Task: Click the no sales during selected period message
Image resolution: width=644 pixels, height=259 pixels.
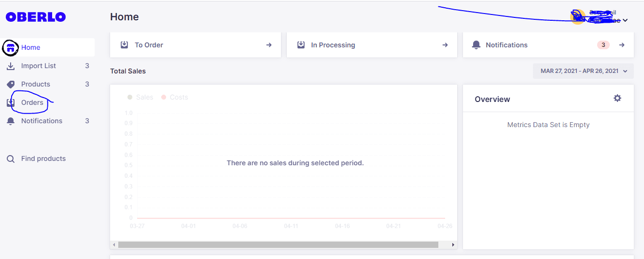Action: pos(295,163)
